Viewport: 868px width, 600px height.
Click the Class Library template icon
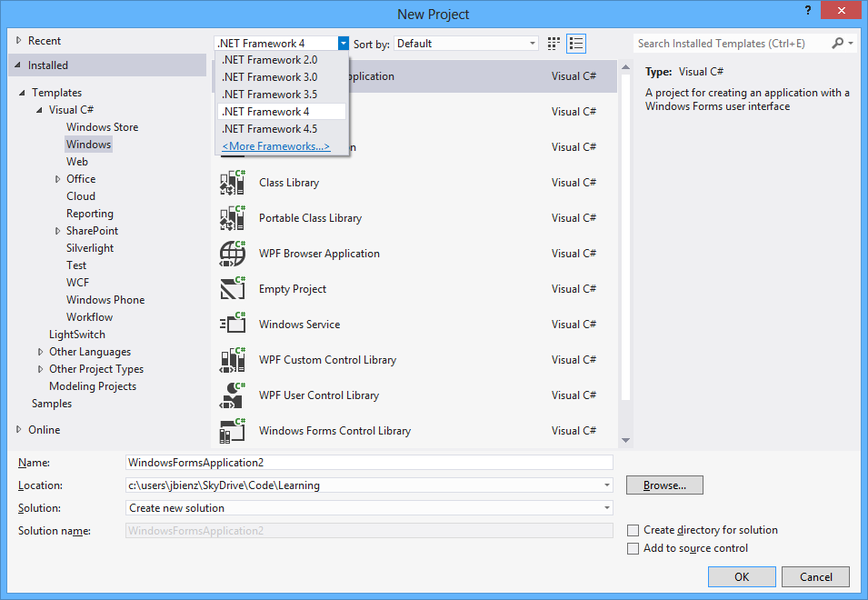(x=233, y=183)
